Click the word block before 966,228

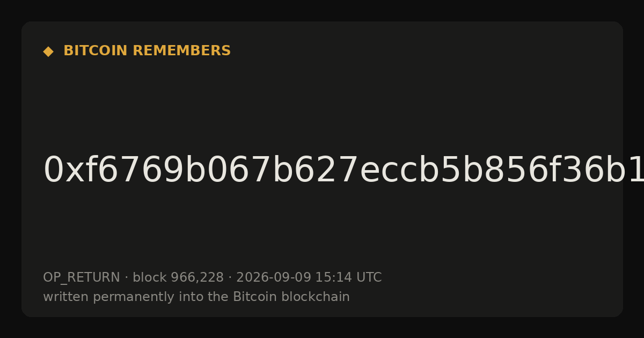150,277
